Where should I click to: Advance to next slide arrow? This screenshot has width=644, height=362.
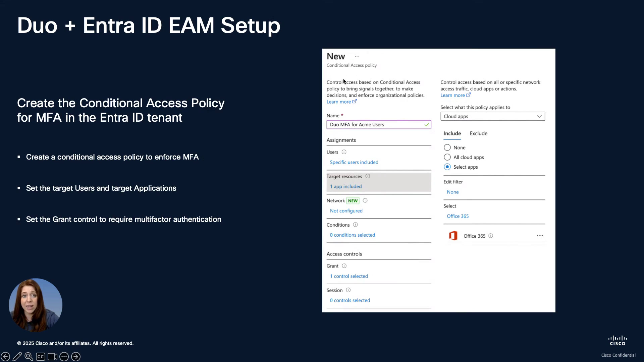point(76,357)
